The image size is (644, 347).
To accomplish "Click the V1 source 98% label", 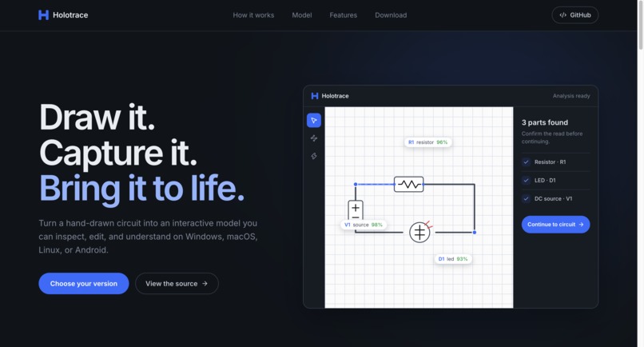I will 363,225.
